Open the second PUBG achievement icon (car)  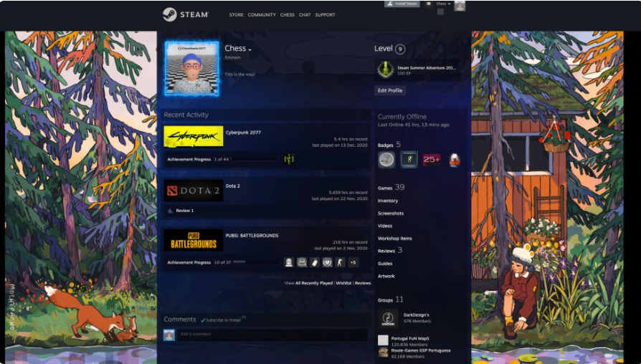(x=302, y=262)
